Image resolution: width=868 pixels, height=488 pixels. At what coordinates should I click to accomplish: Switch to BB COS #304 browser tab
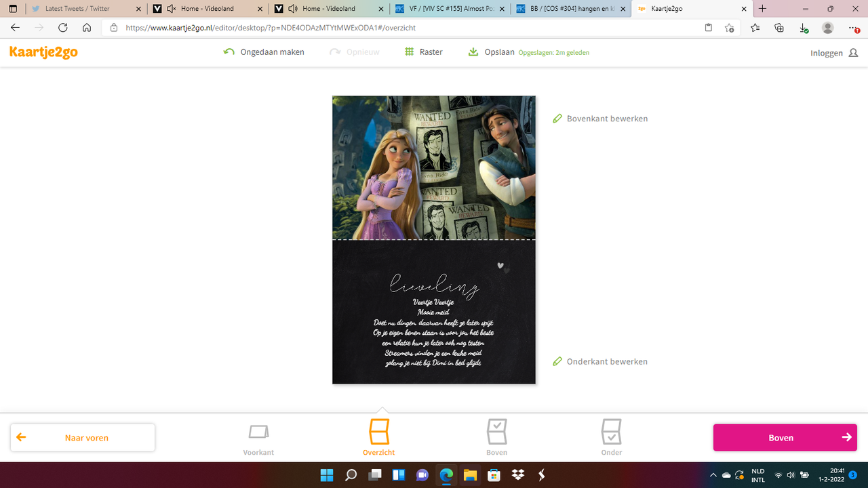pyautogui.click(x=571, y=9)
